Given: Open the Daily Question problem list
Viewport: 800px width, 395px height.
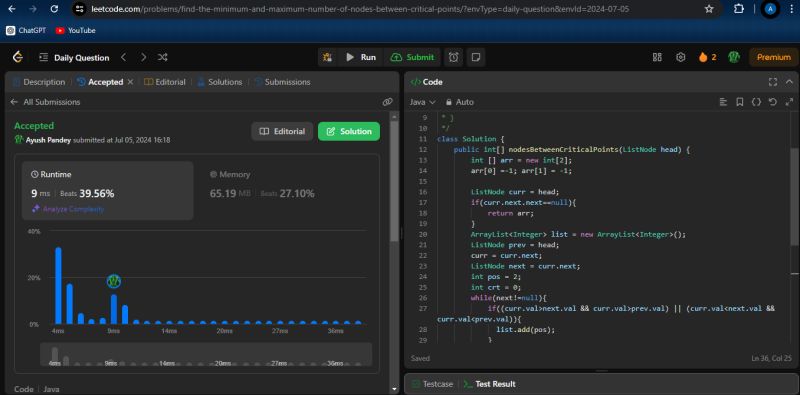Looking at the screenshot, I should (74, 58).
